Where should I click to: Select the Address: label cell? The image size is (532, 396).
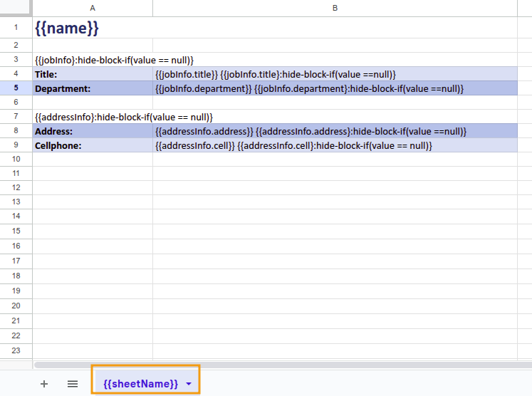[x=92, y=131]
